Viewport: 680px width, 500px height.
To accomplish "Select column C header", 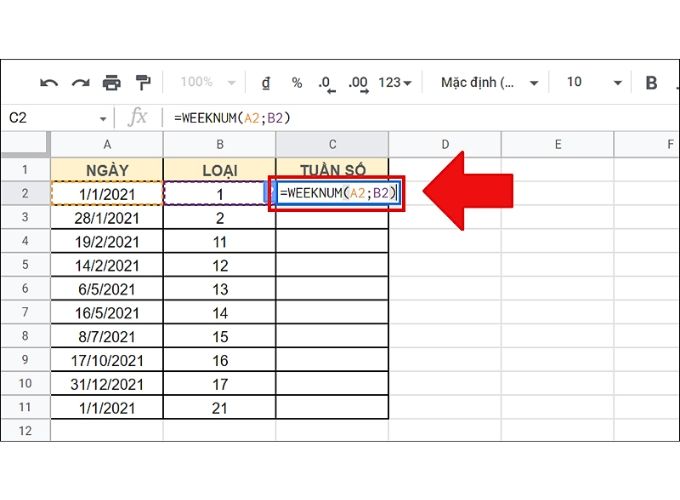I will click(x=332, y=144).
